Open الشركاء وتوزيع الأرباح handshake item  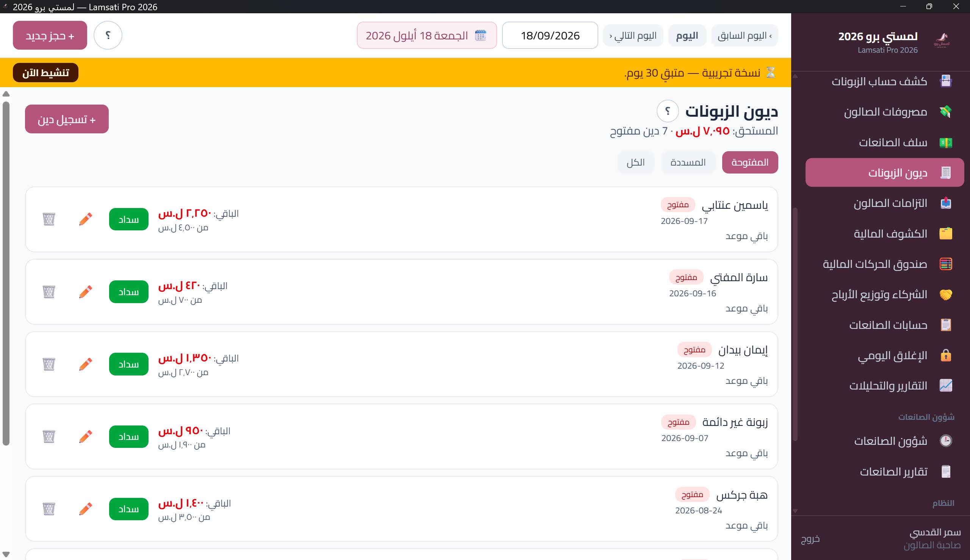tap(885, 295)
